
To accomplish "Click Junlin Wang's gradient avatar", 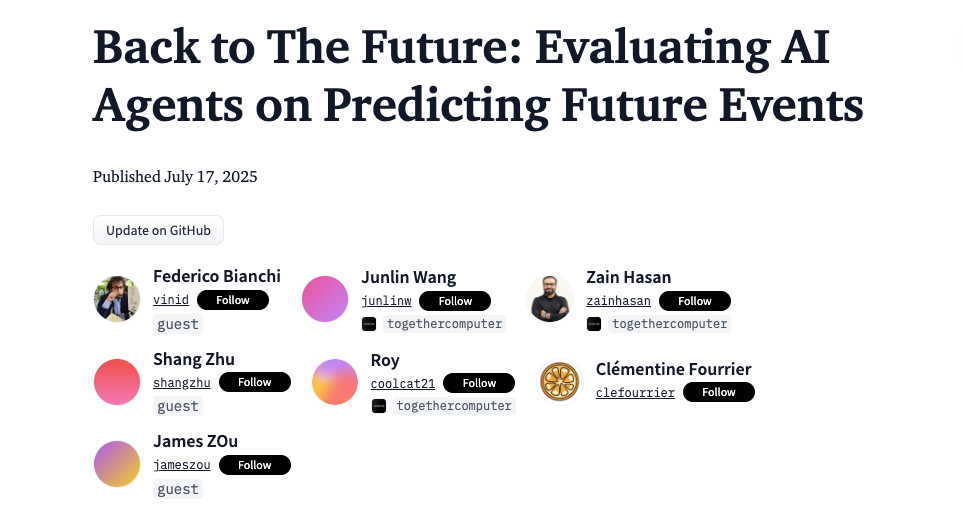I will 325,299.
